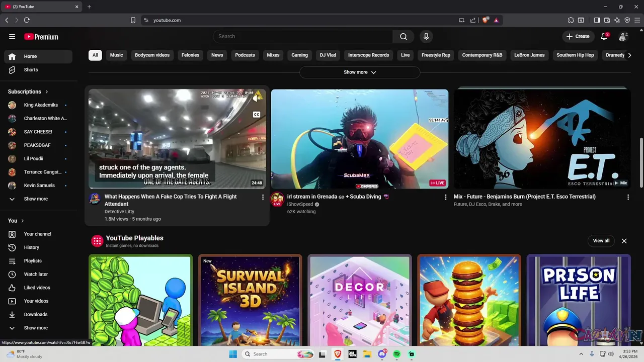
Task: Select the Bodycam videos chip
Action: coord(152,55)
